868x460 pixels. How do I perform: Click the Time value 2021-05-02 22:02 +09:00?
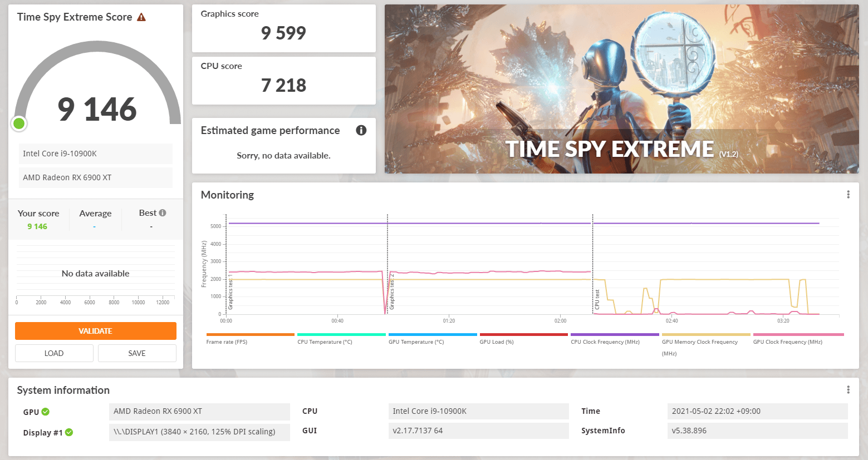(x=757, y=412)
